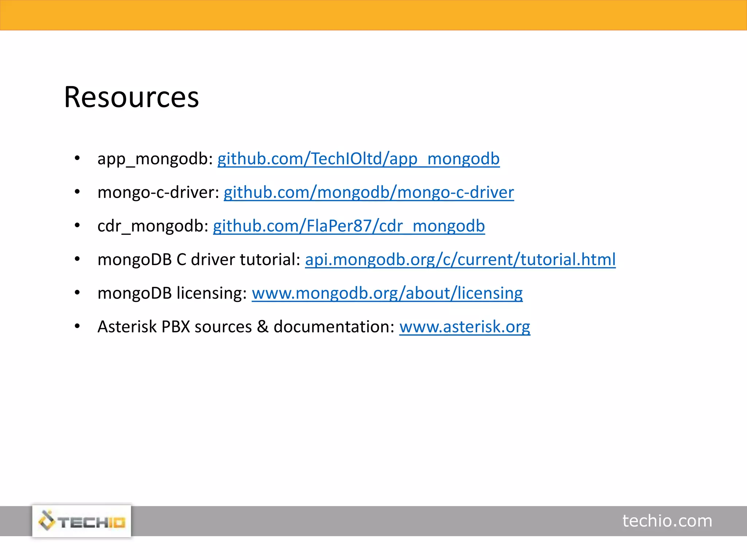747x560 pixels.
Task: Visit the www.mongodb.org/about/licensing link
Action: click(x=387, y=293)
